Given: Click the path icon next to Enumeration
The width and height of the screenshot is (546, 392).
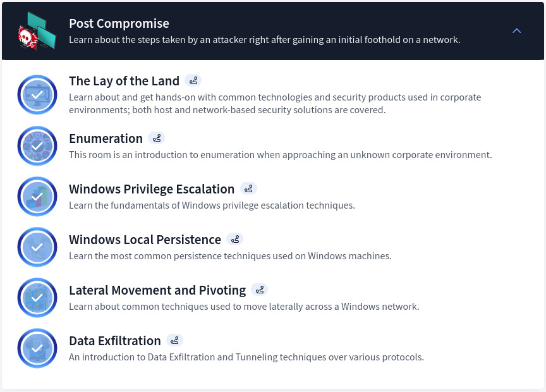Looking at the screenshot, I should 157,138.
